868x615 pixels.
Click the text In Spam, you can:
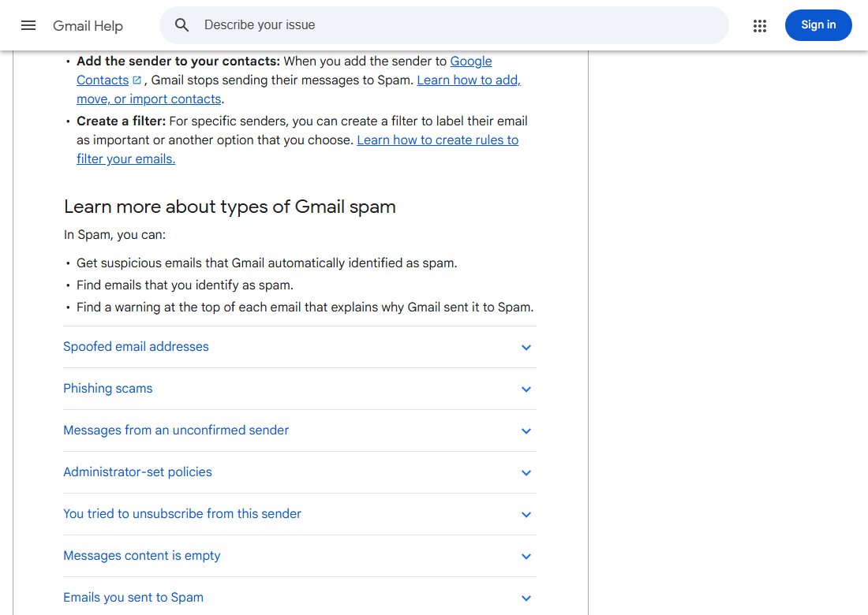click(x=114, y=234)
